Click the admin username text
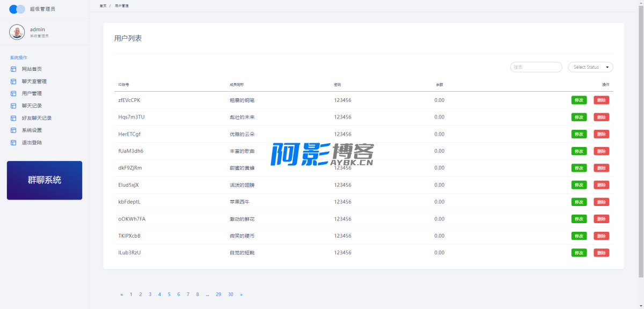The width and height of the screenshot is (644, 309). pyautogui.click(x=38, y=30)
